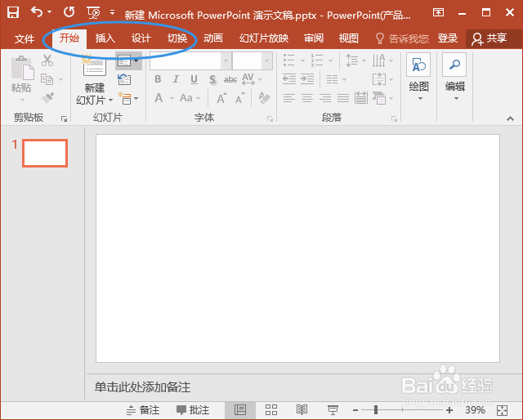The image size is (523, 420).
Task: Open the columns dropdown
Action: 336,79
